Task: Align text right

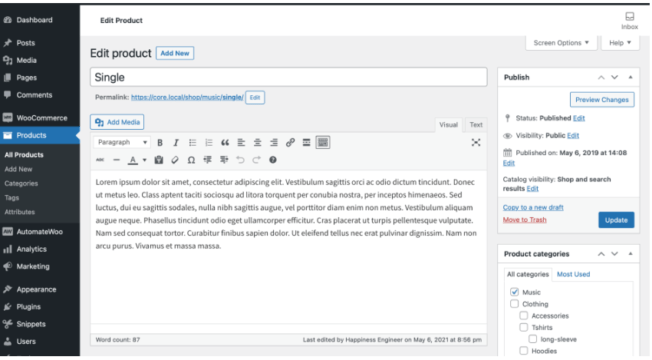Action: 274,143
